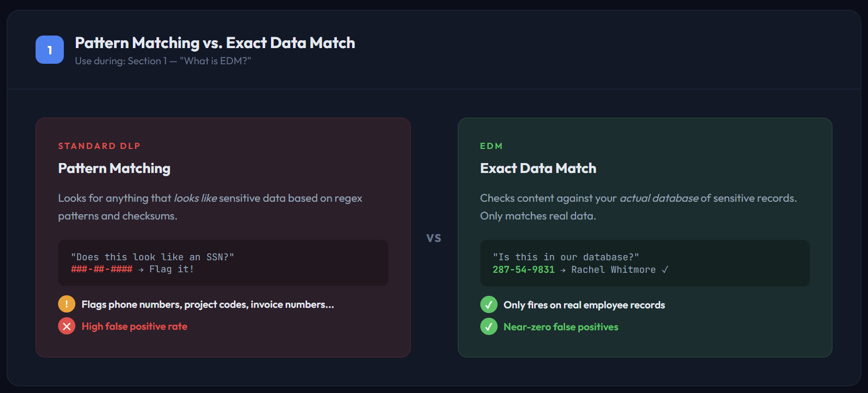Click the green check beside Near-zero false positives
868x393 pixels.
tap(489, 327)
